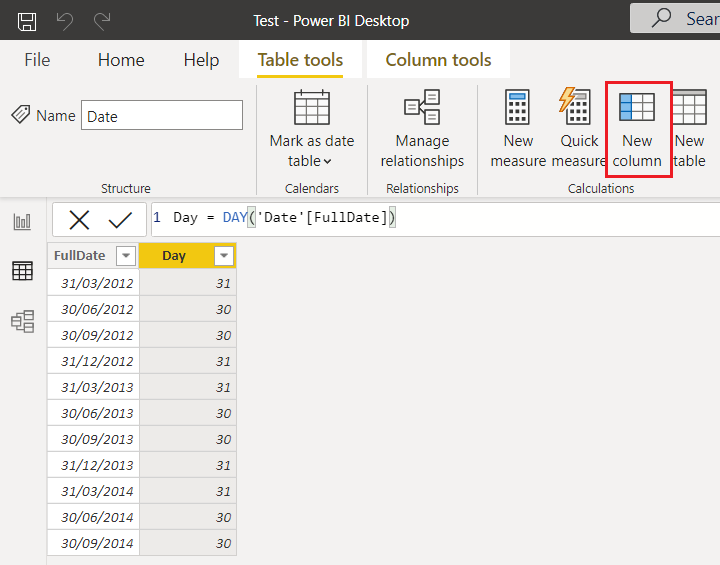
Task: Click the Redo arrow icon
Action: (102, 20)
